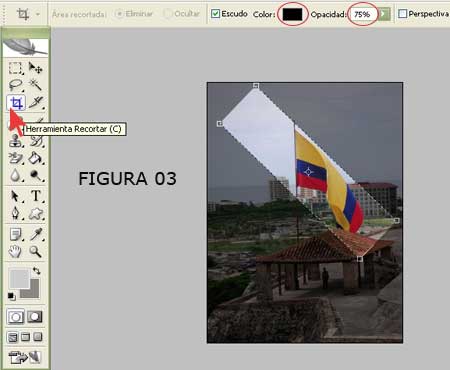Select the Paint Bucket tool
This screenshot has width=450, height=370.
pos(35,158)
